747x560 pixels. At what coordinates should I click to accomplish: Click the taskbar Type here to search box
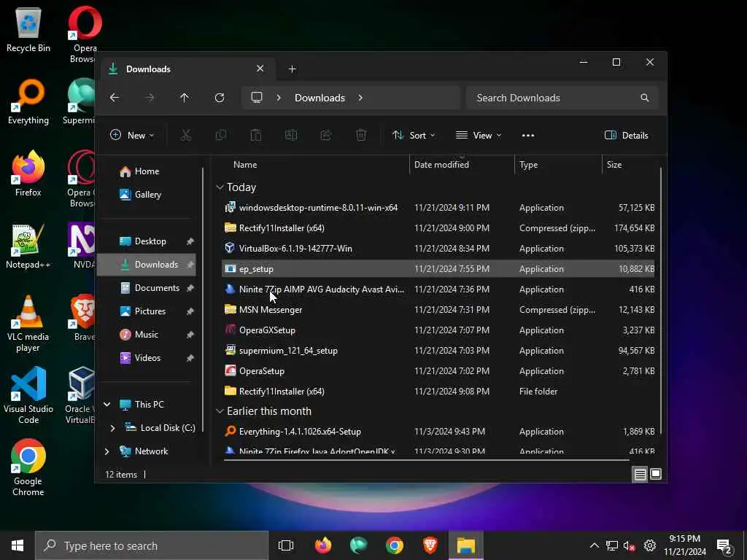pyautogui.click(x=152, y=545)
